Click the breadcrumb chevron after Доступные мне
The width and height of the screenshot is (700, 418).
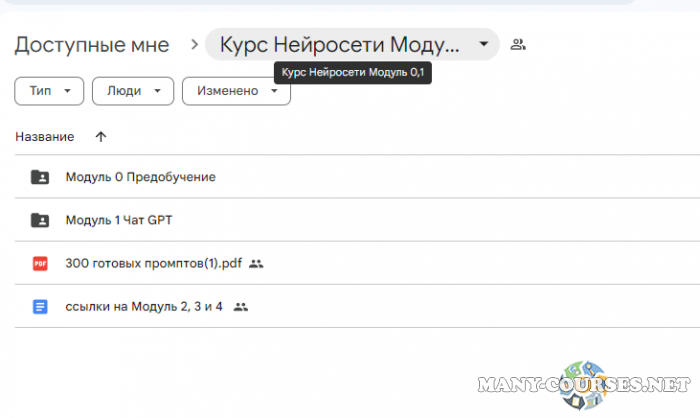click(192, 45)
